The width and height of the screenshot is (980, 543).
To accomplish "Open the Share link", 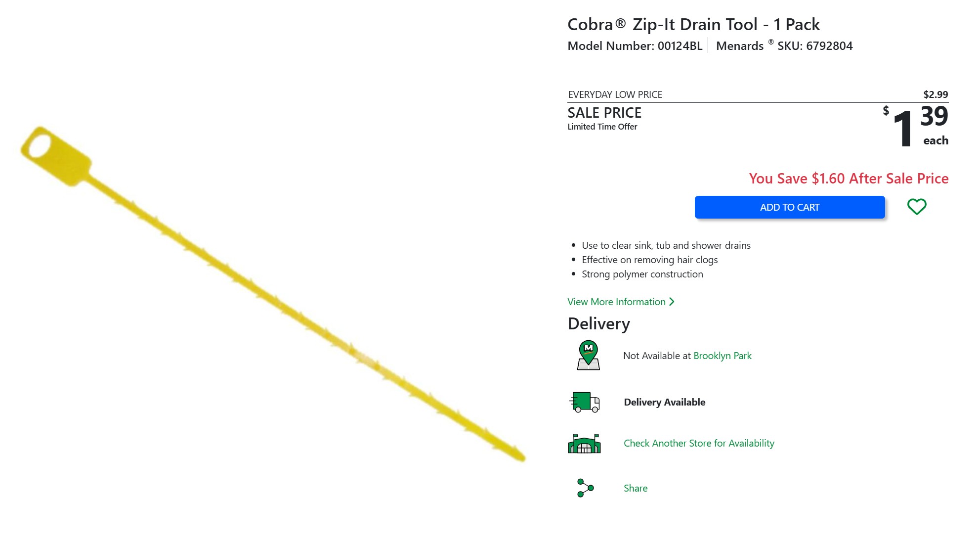I will point(635,488).
